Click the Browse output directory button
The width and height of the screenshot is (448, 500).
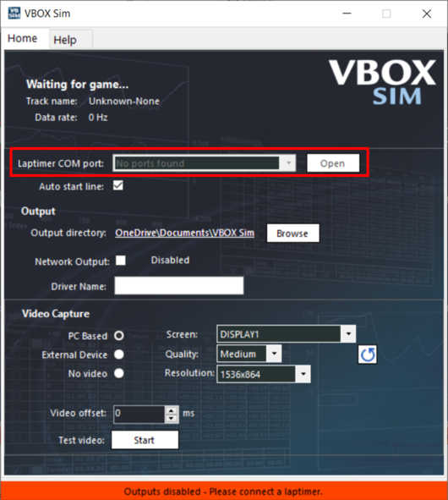coord(292,234)
